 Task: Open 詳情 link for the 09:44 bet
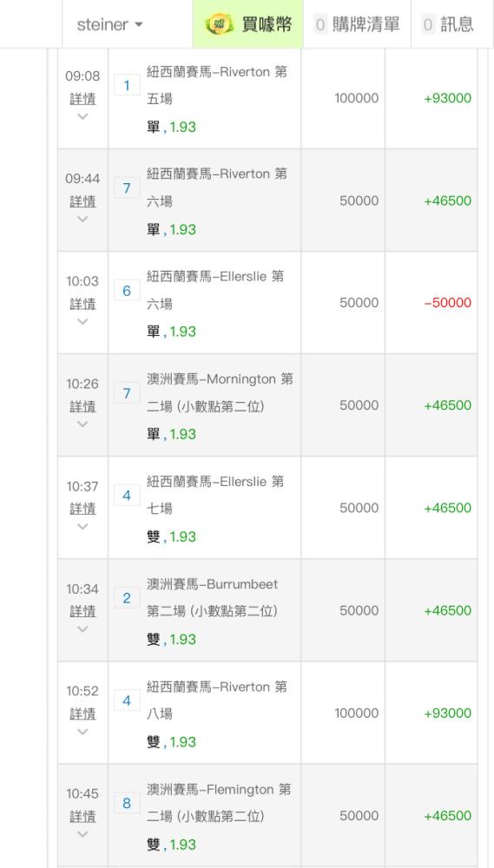pos(82,201)
